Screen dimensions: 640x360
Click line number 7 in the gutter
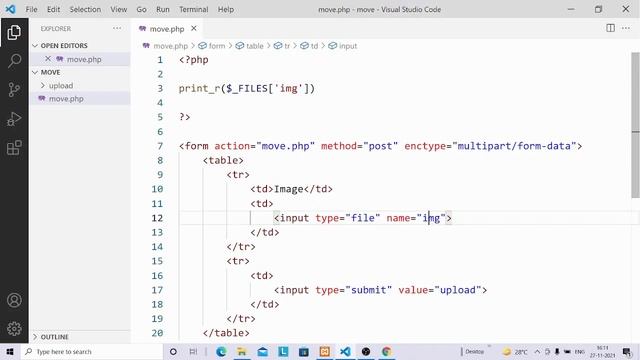click(x=160, y=146)
